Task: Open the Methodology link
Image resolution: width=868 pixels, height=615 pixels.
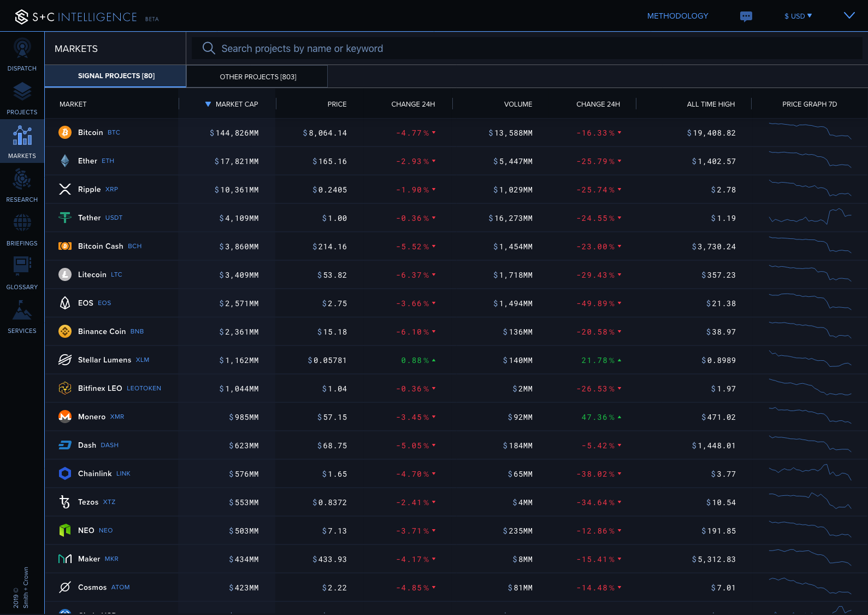Action: [x=677, y=16]
